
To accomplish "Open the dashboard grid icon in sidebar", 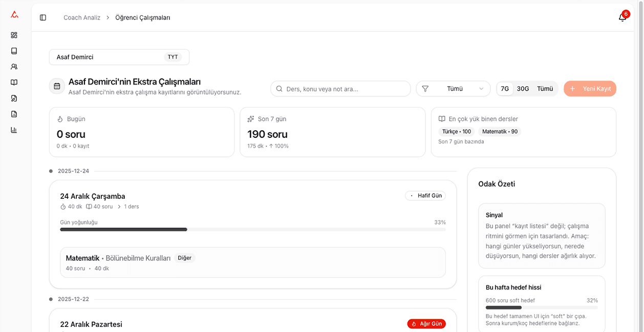I will [x=14, y=35].
